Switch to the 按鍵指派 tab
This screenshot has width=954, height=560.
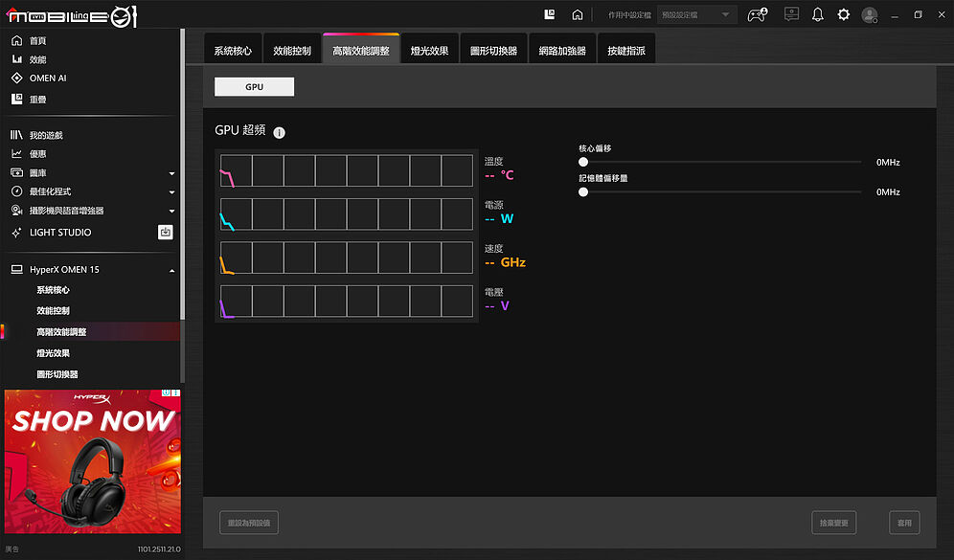point(626,49)
